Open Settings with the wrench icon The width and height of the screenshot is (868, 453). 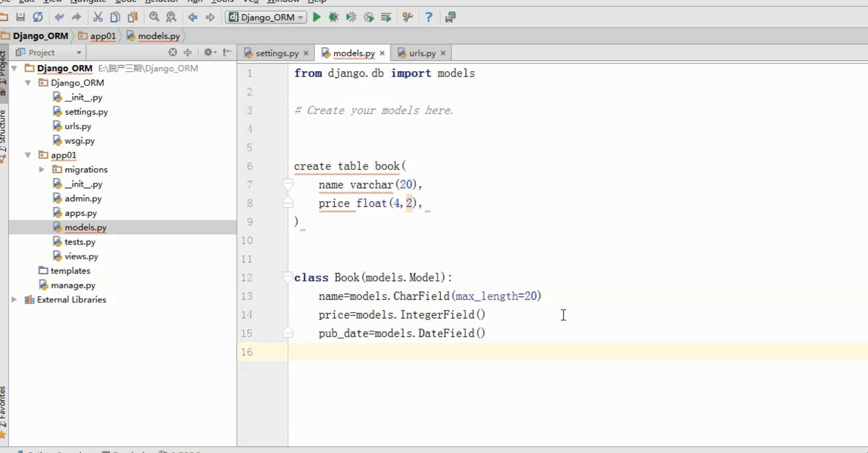click(408, 17)
